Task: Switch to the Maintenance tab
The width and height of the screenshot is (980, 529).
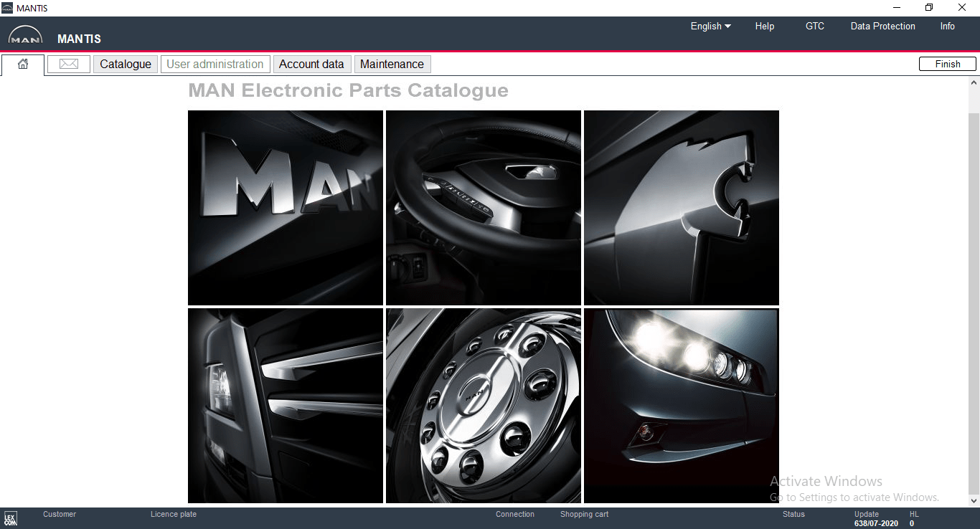Action: pyautogui.click(x=392, y=64)
